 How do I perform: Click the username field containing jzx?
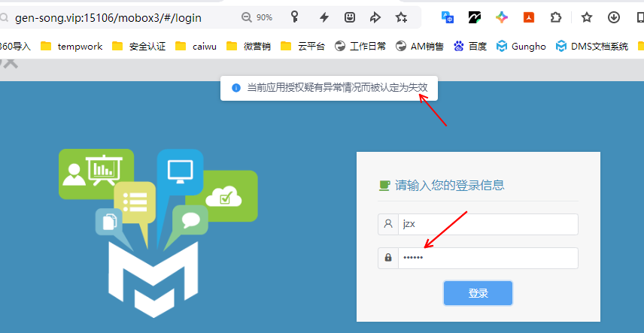click(487, 224)
